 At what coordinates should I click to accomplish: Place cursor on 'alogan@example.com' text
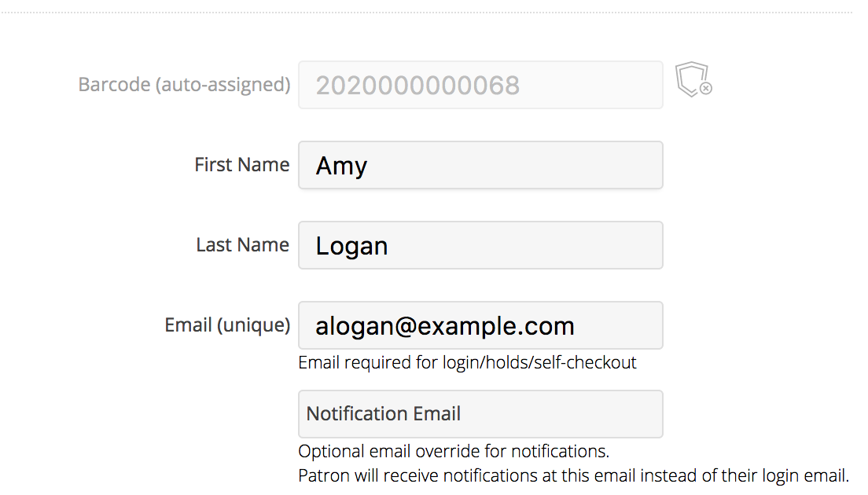[444, 326]
